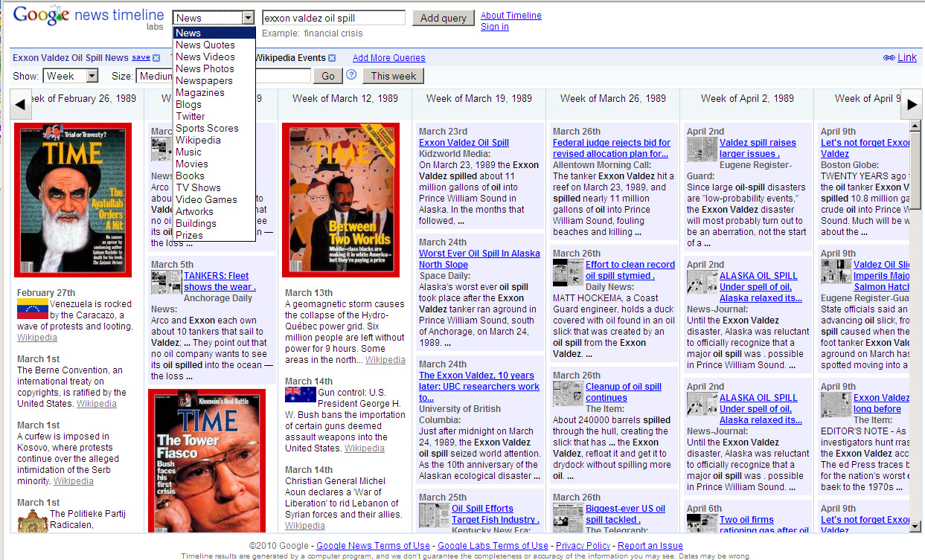Open Google News Terms of Use
This screenshot has width=925, height=560.
point(374,546)
